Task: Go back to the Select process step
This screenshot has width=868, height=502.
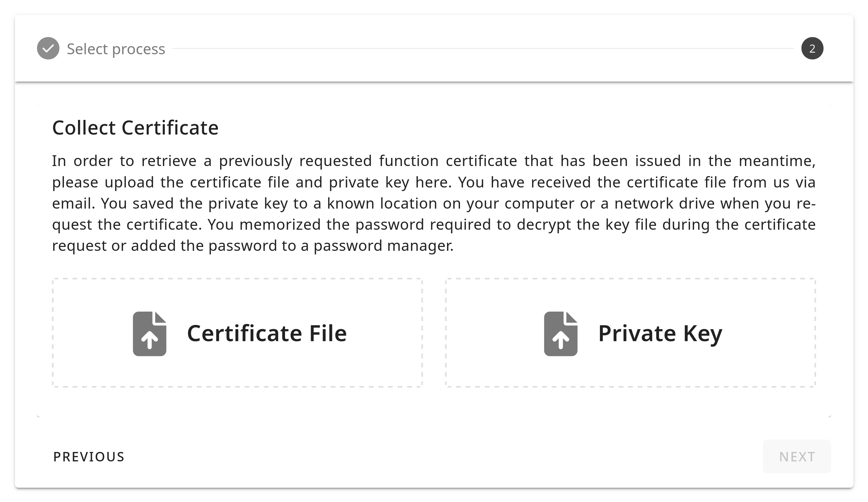Action: pyautogui.click(x=116, y=49)
